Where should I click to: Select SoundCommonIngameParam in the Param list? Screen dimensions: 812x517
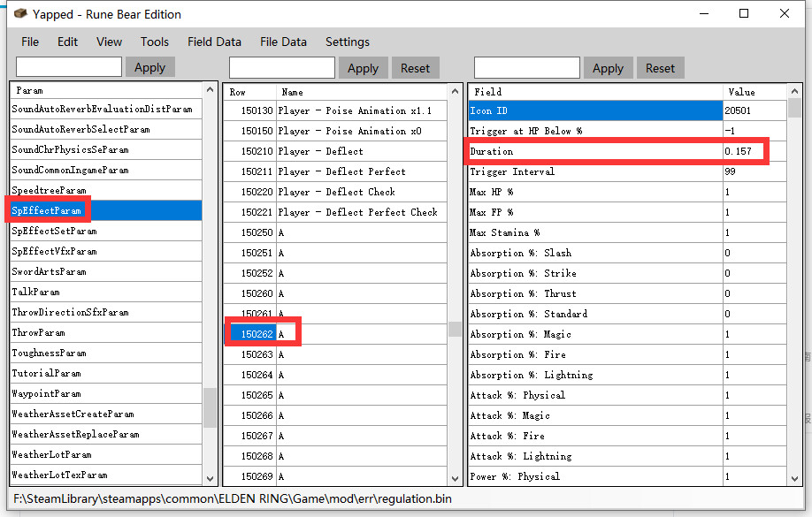[x=106, y=170]
